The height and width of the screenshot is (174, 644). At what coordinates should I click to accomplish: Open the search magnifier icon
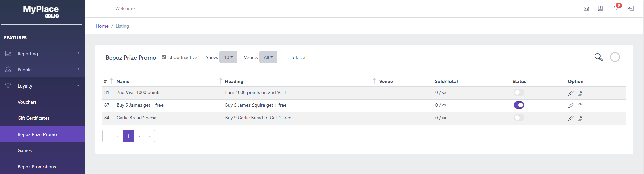[598, 57]
